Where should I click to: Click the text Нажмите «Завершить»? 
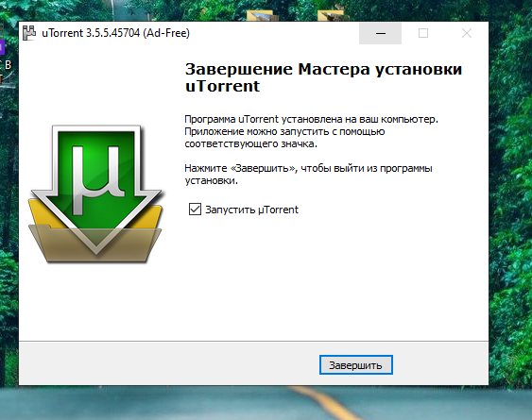point(240,168)
